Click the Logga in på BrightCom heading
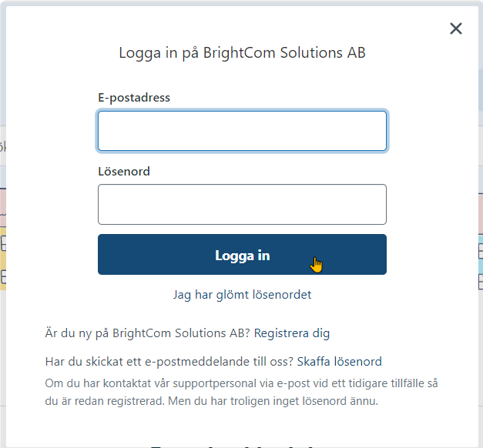This screenshot has height=448, width=483. [x=242, y=53]
